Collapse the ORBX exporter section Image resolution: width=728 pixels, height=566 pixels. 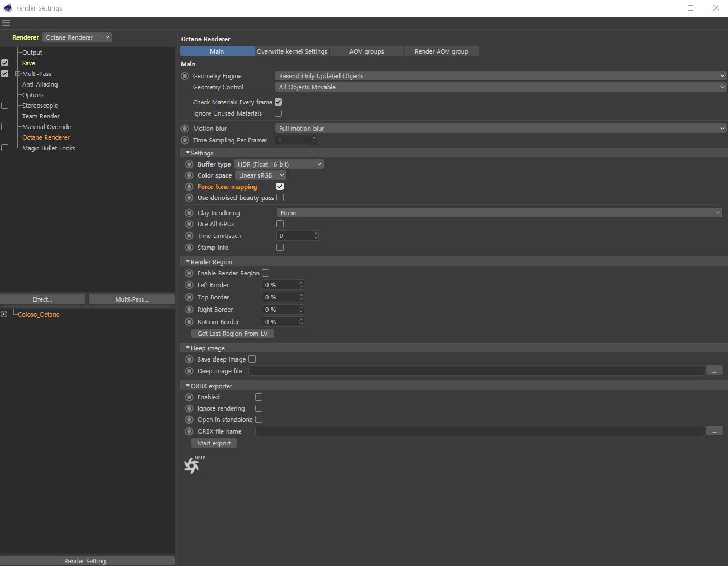tap(188, 386)
